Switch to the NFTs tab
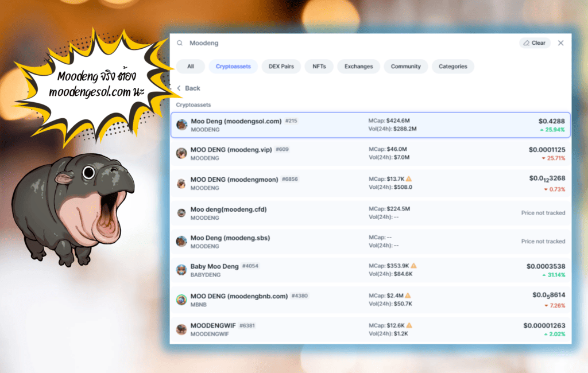The image size is (588, 373). pyautogui.click(x=319, y=67)
